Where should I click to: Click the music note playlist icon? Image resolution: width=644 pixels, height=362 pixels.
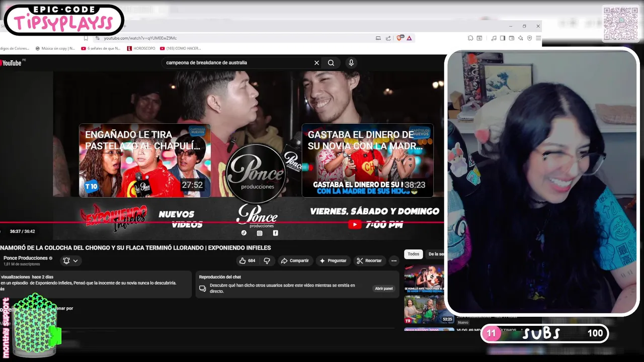pyautogui.click(x=494, y=38)
